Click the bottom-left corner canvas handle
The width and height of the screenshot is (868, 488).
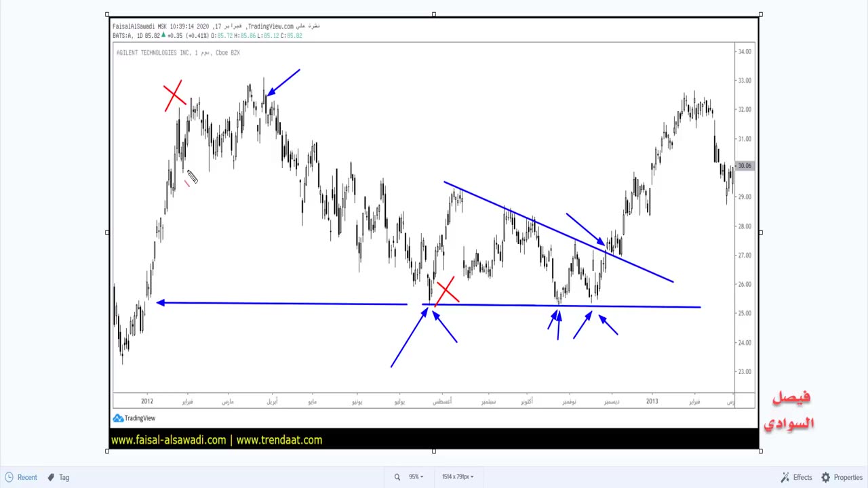click(107, 451)
